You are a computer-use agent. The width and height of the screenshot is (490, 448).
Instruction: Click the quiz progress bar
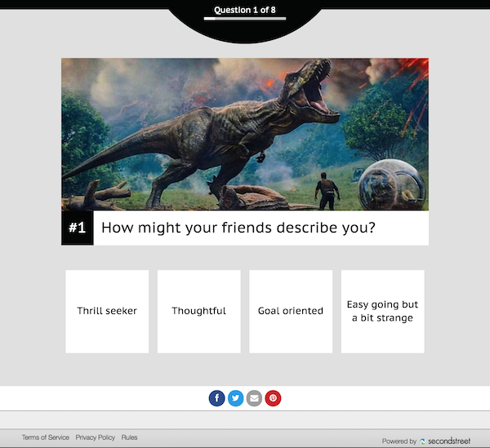(x=245, y=19)
